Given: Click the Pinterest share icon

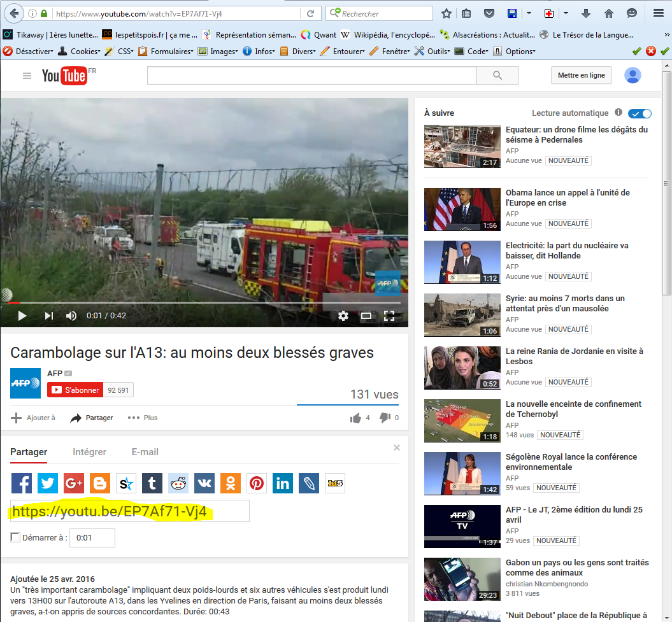Looking at the screenshot, I should coord(257,483).
